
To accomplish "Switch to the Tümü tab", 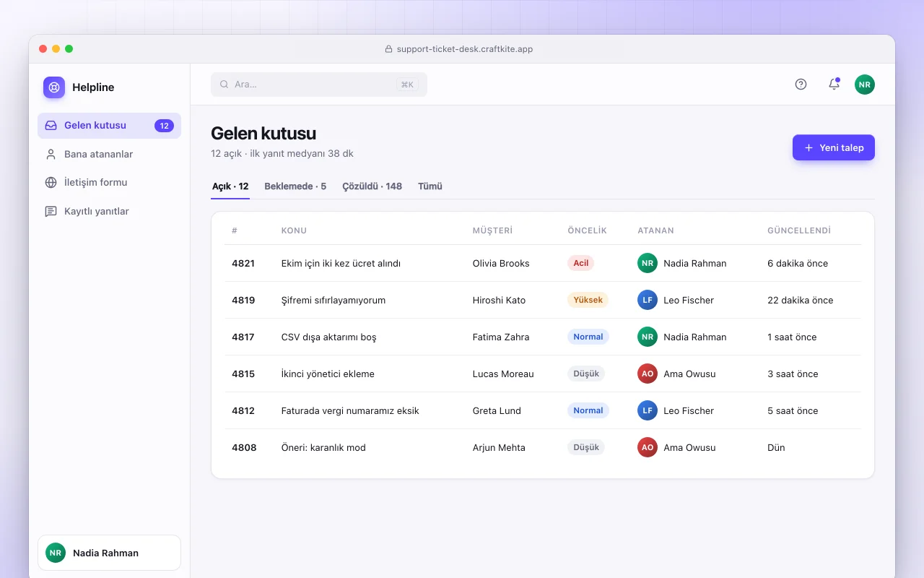I will pyautogui.click(x=430, y=186).
